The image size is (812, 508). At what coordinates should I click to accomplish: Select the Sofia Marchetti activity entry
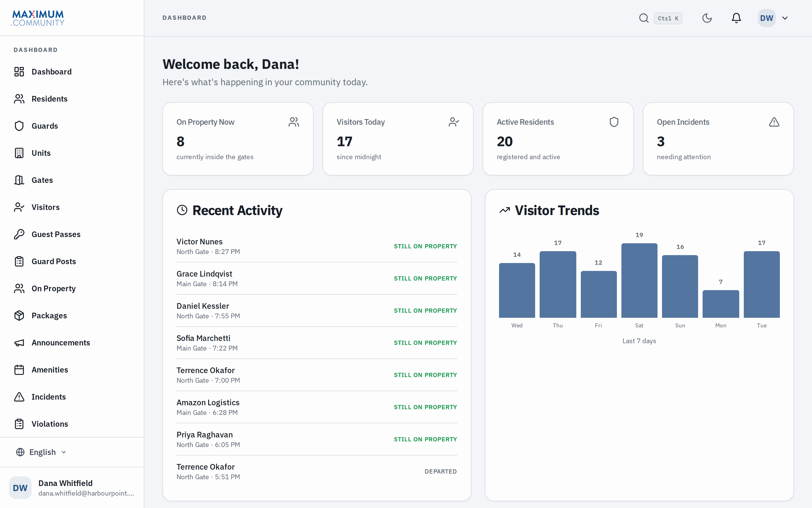click(317, 343)
